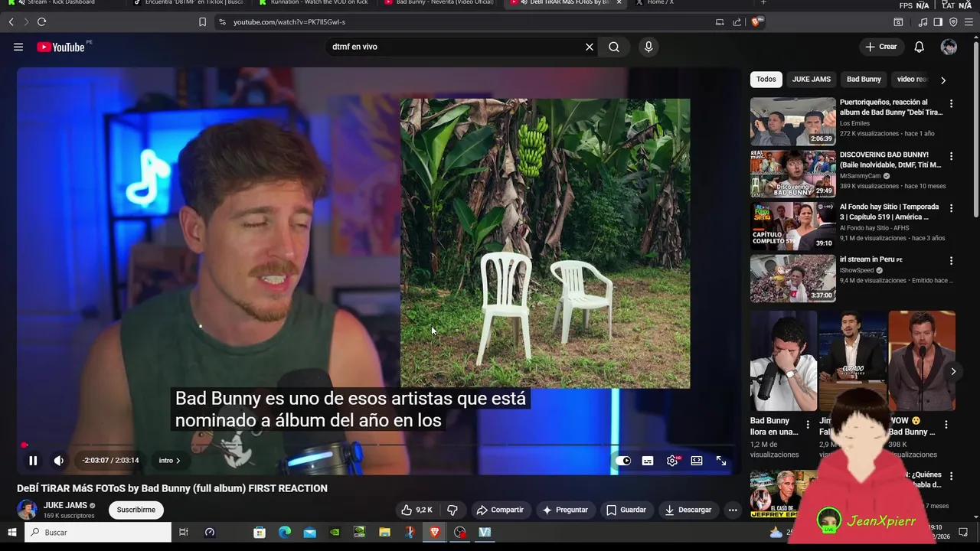Image resolution: width=980 pixels, height=551 pixels.
Task: Open File Explorer from taskbar
Action: (x=384, y=532)
